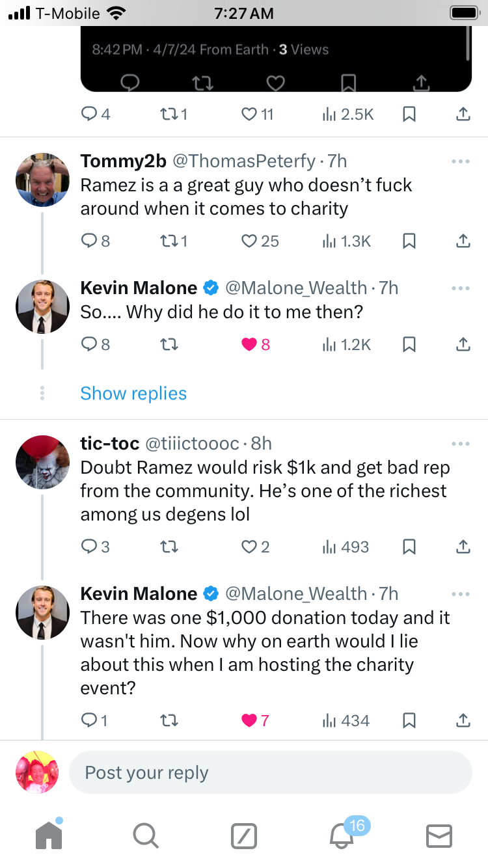Viewport: 488px width, 868px height.
Task: Repost Tommy2b's tweet about charity
Action: 169,241
